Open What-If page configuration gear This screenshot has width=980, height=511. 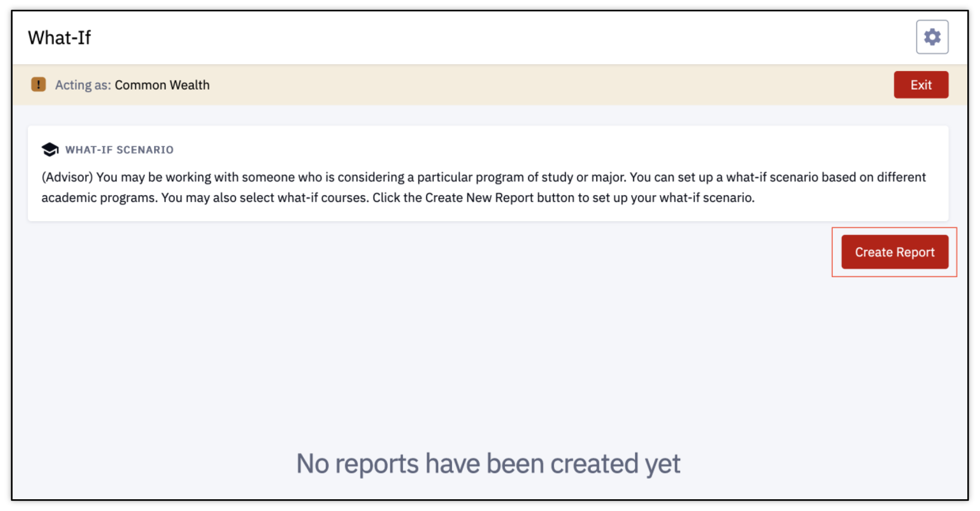click(932, 37)
